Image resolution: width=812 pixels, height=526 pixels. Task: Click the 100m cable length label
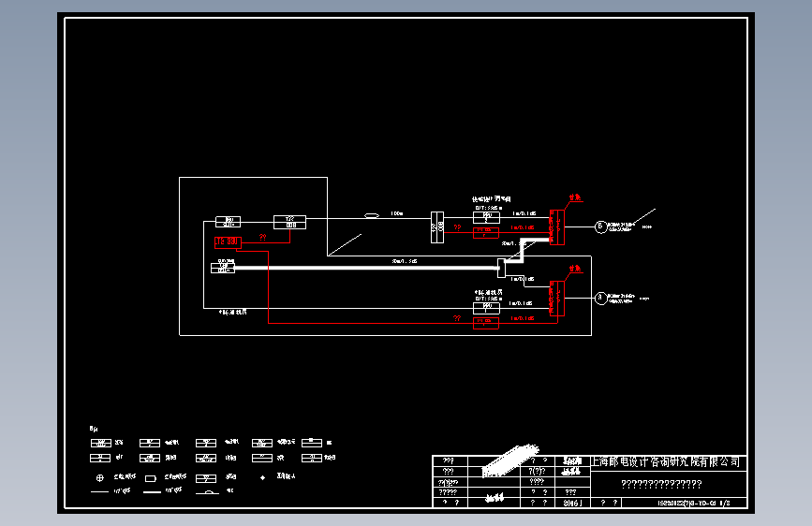(x=397, y=213)
